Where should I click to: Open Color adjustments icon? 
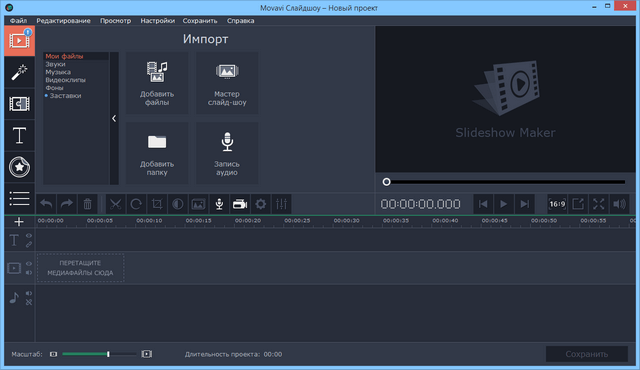[178, 204]
